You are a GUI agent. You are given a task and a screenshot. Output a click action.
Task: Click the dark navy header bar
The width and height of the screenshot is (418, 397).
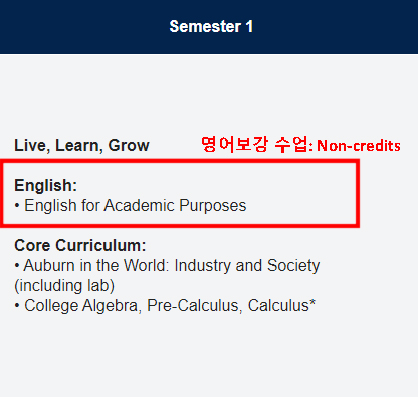(x=209, y=27)
